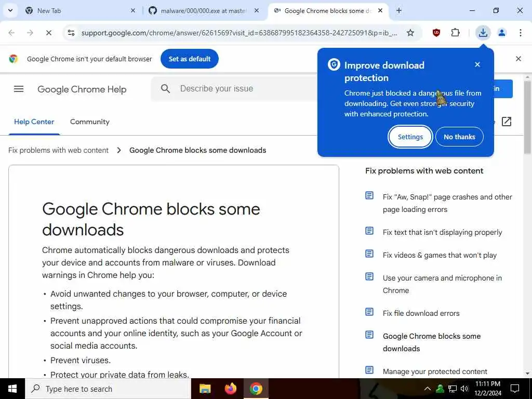Screen dimensions: 532x399
Task: Stop loading the page
Action: pos(48,33)
